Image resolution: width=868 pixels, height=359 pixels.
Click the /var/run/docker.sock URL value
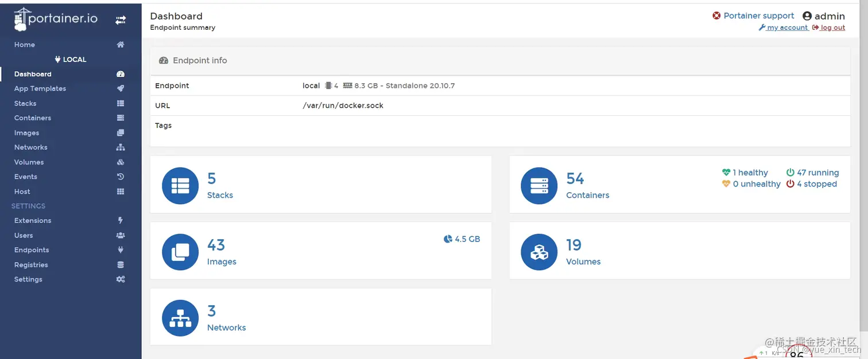coord(343,106)
